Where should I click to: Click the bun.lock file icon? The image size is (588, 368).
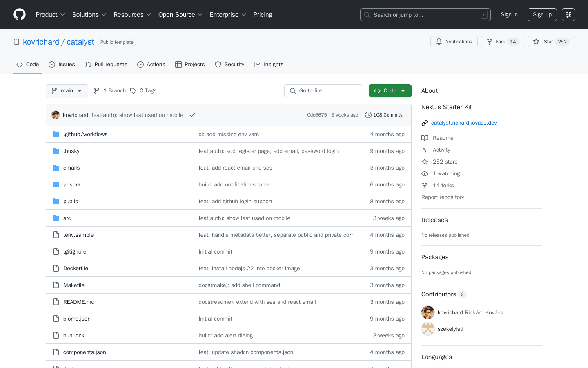coord(56,335)
